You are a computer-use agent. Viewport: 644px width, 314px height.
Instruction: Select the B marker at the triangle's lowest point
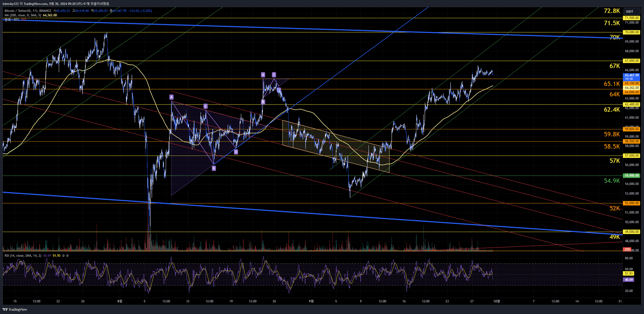pos(214,168)
